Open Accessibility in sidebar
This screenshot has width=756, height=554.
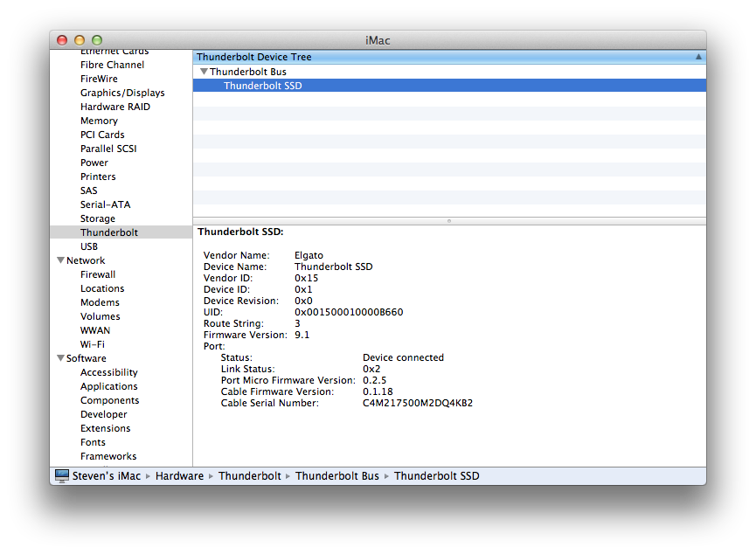pyautogui.click(x=109, y=372)
